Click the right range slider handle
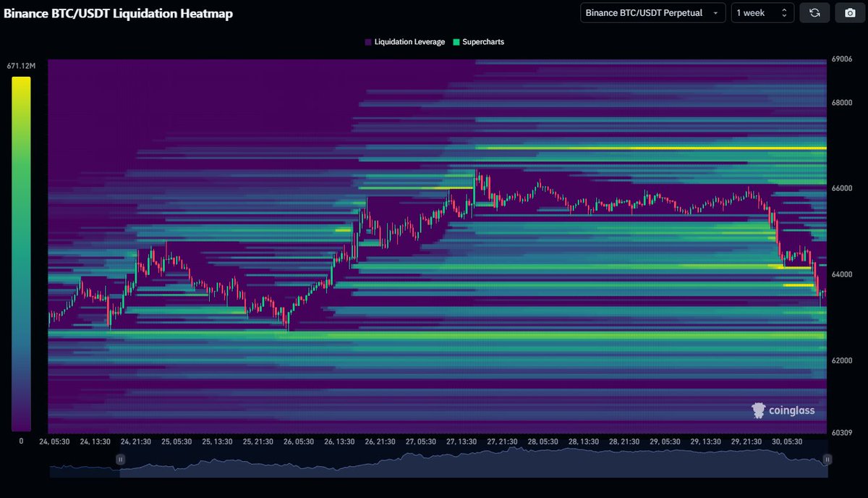Viewport: 868px width, 498px height. coord(827,459)
